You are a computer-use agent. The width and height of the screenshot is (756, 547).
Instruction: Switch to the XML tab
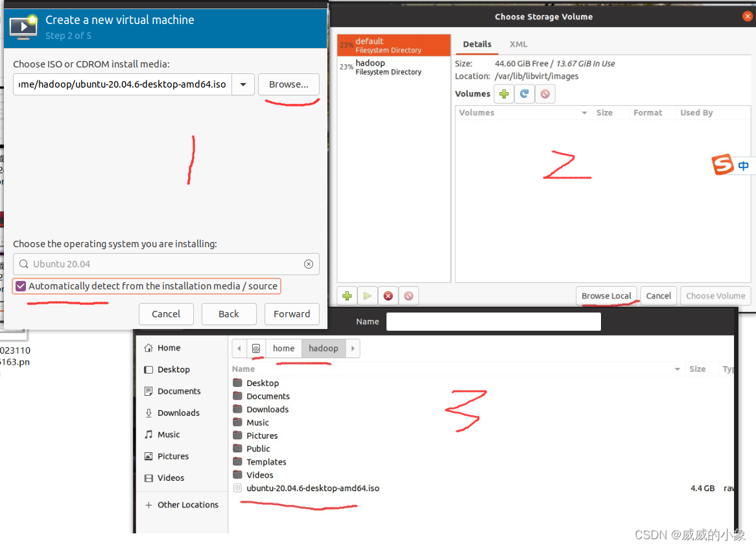(518, 44)
